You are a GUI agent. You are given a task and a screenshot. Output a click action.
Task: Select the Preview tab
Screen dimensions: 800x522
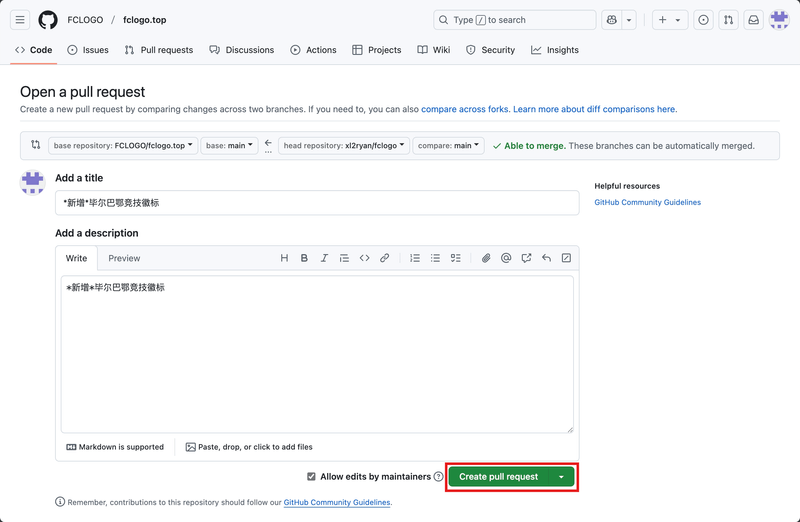124,258
